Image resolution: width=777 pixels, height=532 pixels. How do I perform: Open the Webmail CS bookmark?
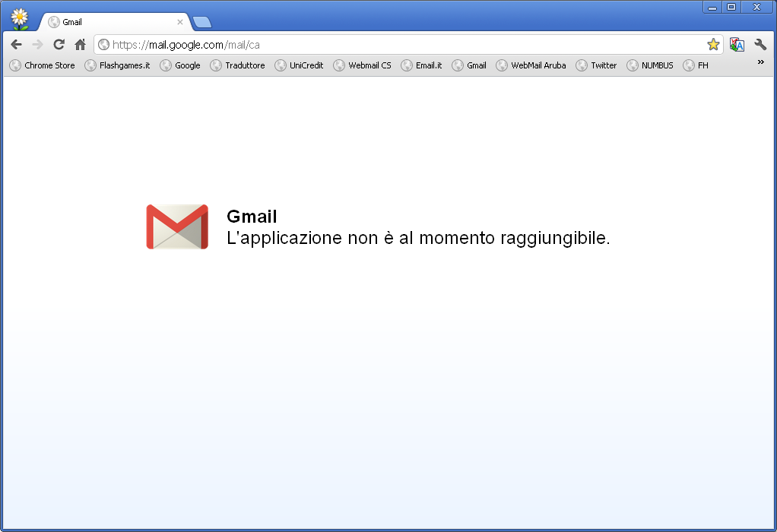(x=363, y=65)
